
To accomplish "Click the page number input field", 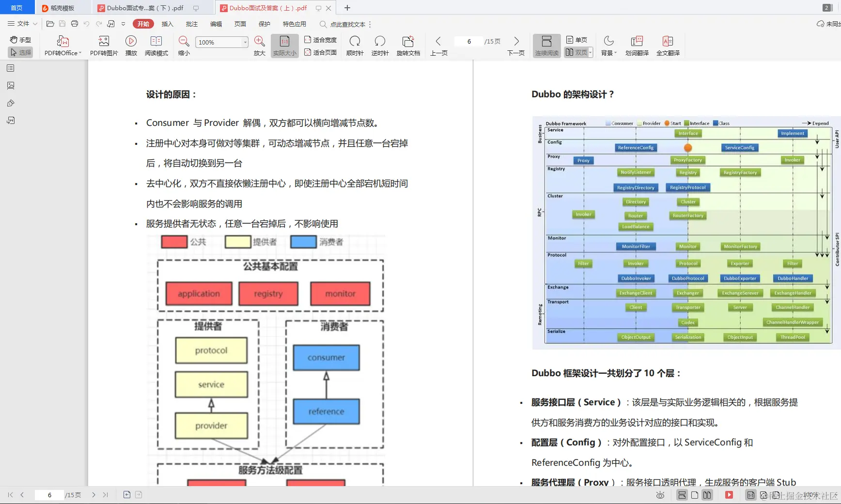I will coord(468,42).
